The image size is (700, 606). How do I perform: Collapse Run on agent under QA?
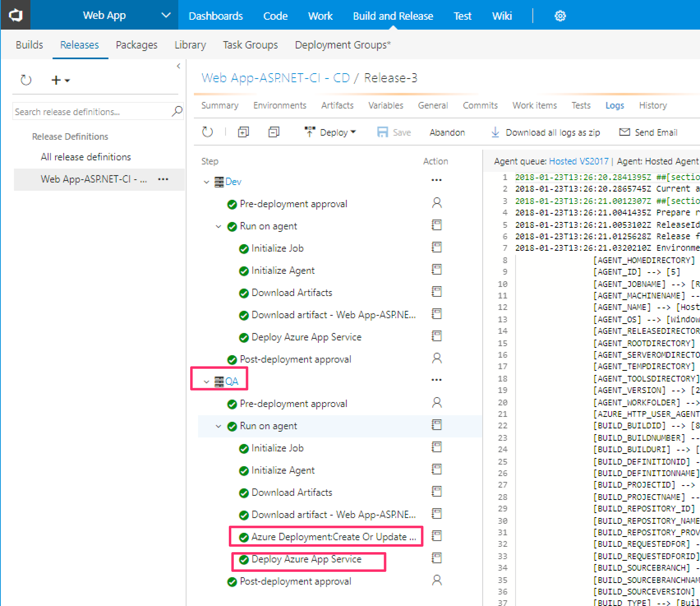pyautogui.click(x=219, y=426)
